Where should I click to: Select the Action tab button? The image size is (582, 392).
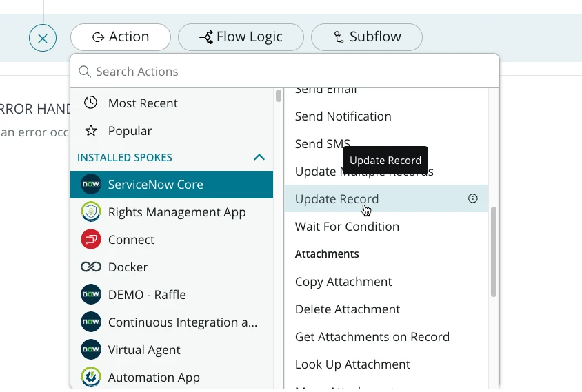tap(121, 37)
